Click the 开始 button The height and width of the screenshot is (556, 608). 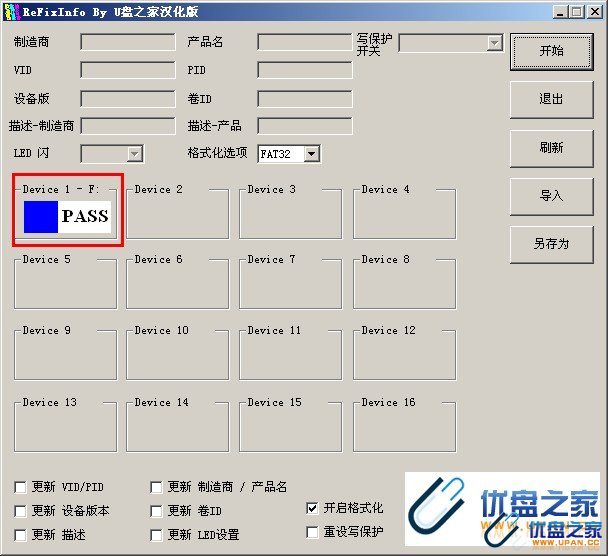551,51
